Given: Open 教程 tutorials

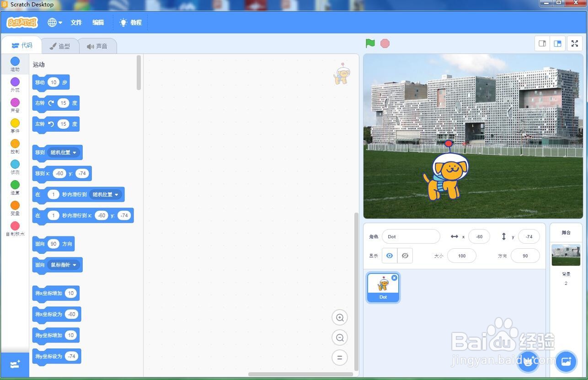Looking at the screenshot, I should 131,22.
